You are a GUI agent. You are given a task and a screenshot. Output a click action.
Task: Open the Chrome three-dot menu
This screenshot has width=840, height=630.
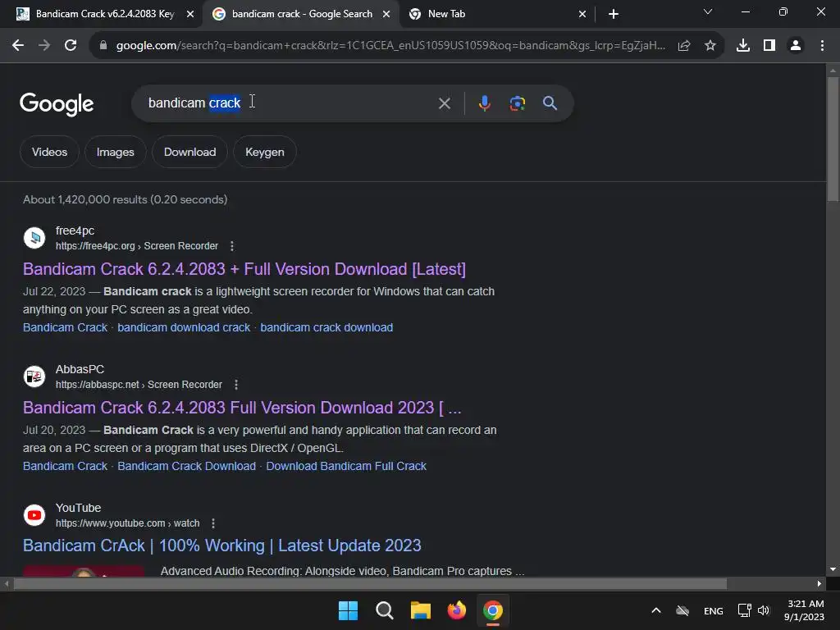click(822, 46)
